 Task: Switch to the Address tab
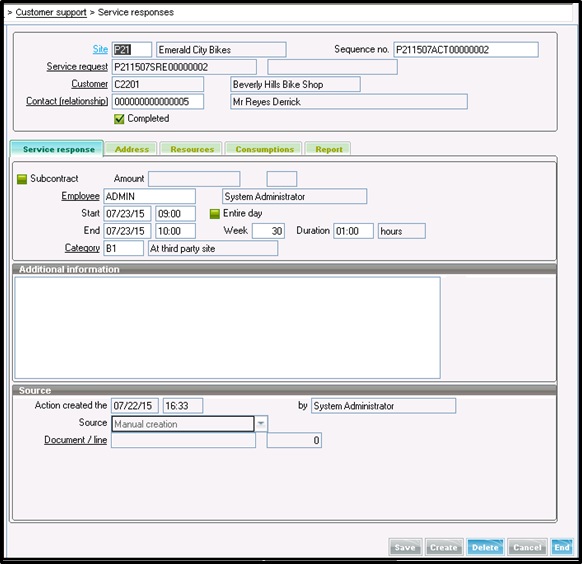[x=131, y=149]
